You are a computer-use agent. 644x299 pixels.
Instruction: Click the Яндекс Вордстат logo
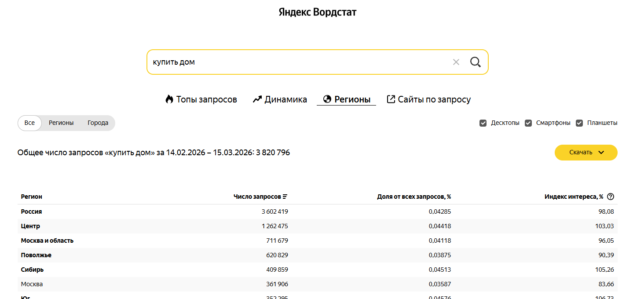click(x=318, y=12)
